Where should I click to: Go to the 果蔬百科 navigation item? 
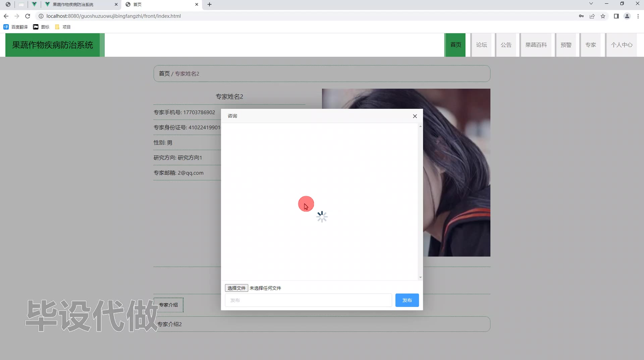[536, 45]
